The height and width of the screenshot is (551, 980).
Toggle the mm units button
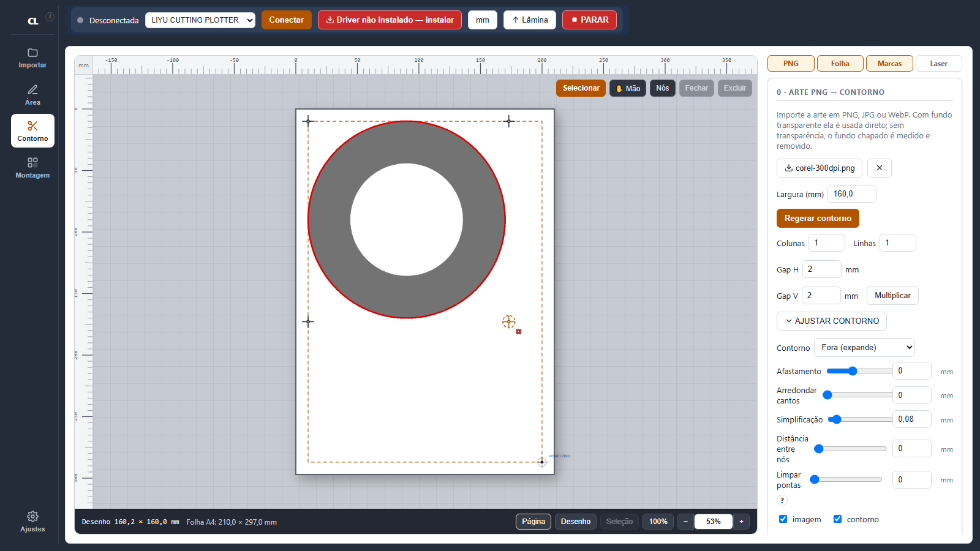[483, 20]
